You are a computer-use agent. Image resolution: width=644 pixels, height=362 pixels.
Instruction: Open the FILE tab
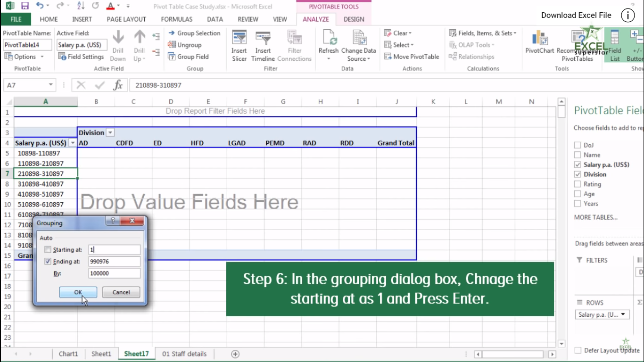[16, 19]
